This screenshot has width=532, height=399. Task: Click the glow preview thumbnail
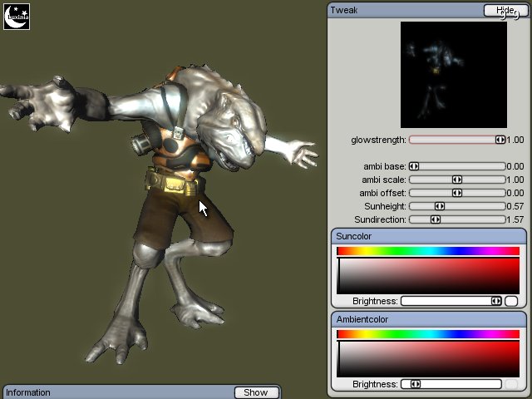point(453,74)
